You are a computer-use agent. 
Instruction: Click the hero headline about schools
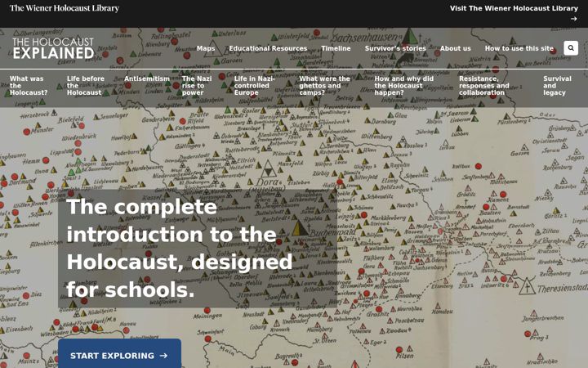coord(179,249)
